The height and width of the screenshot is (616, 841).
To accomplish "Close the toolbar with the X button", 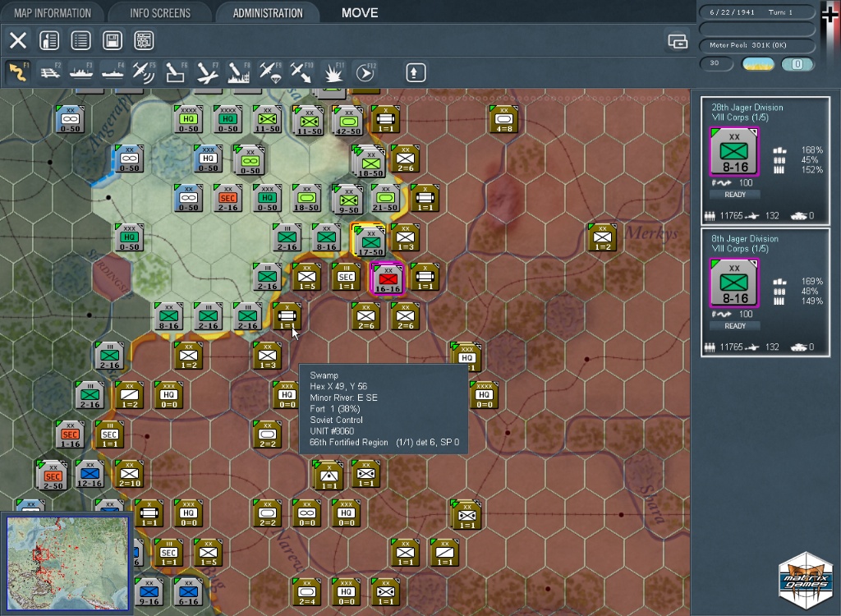I will click(x=18, y=40).
